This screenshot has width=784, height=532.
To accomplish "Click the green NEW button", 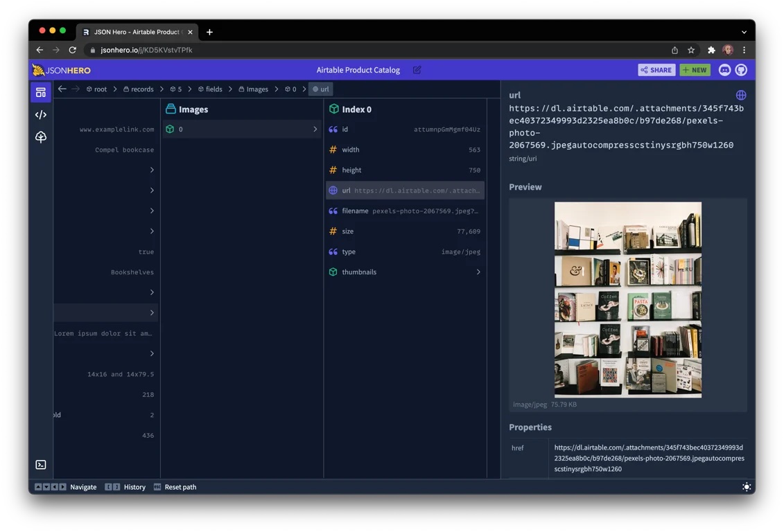I will tap(695, 70).
